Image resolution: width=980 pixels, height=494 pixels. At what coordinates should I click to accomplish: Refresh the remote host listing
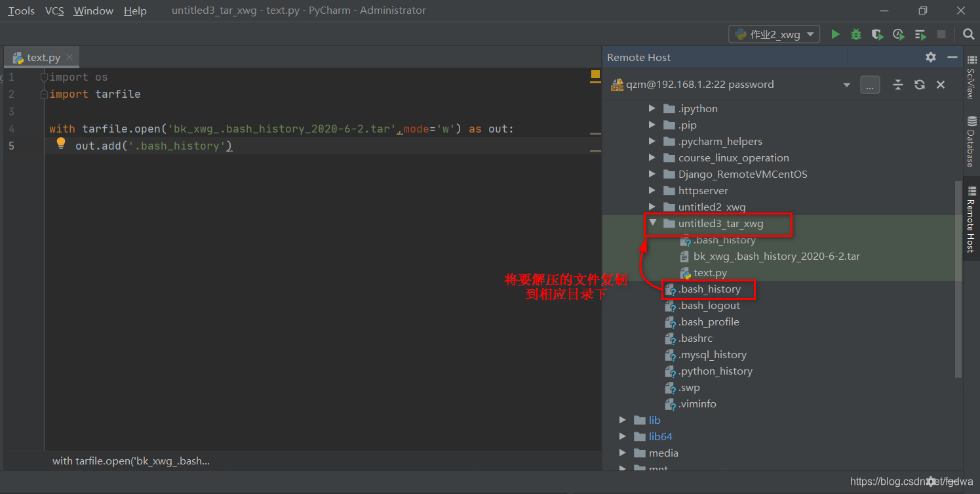(920, 85)
